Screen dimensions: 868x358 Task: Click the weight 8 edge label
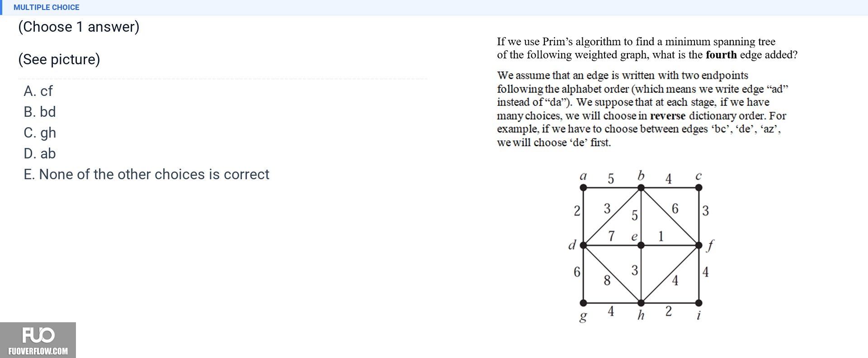pos(607,281)
